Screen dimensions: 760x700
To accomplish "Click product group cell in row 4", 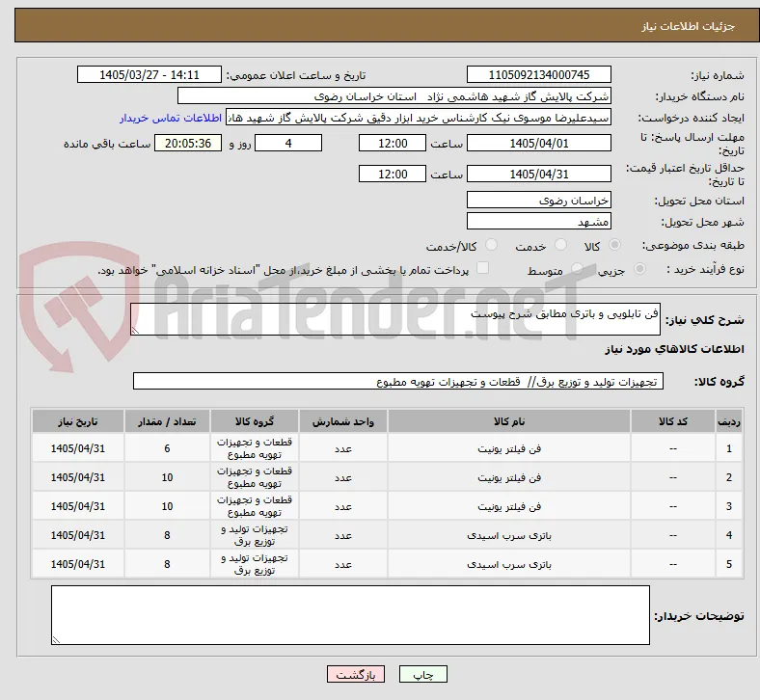I will 255,535.
